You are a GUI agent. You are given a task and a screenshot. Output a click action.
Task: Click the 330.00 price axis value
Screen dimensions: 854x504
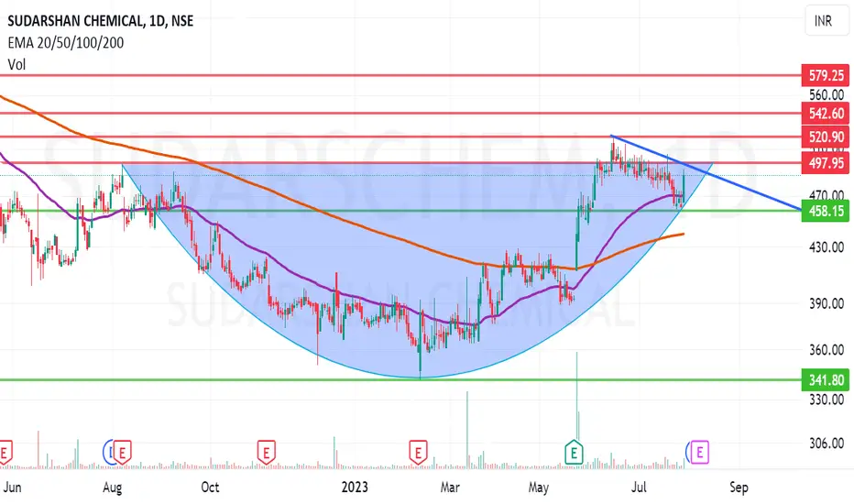(x=827, y=400)
